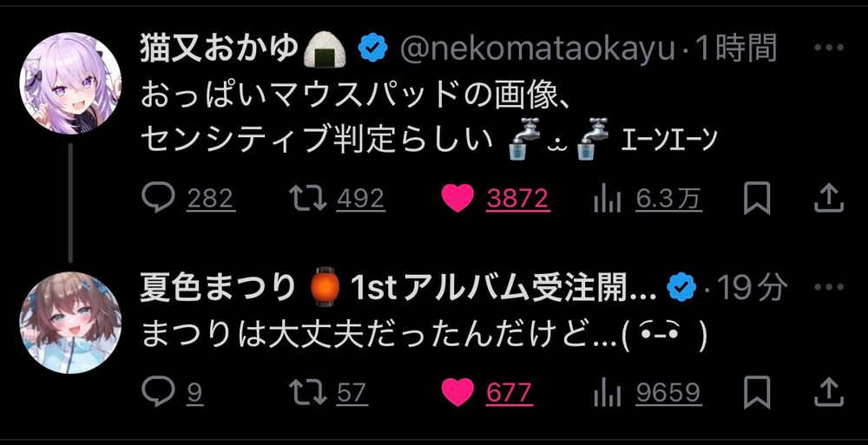Share Natsuiro Matsuri's reply
The image size is (868, 445).
829,392
